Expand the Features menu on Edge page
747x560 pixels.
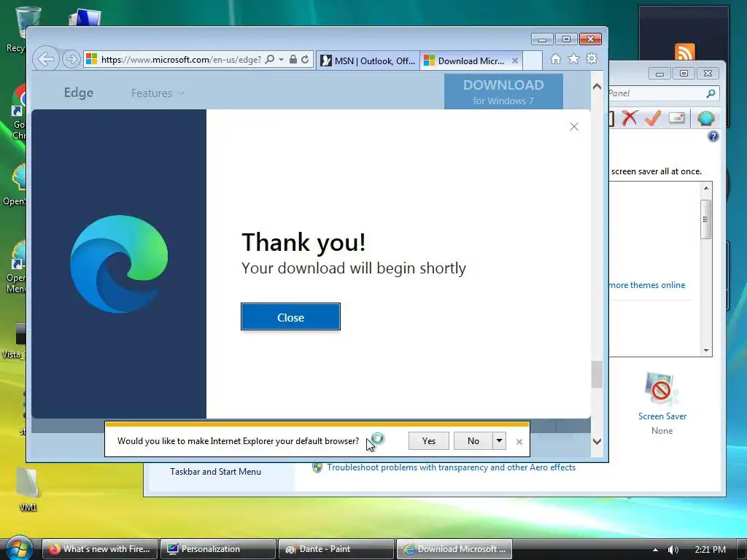(158, 93)
